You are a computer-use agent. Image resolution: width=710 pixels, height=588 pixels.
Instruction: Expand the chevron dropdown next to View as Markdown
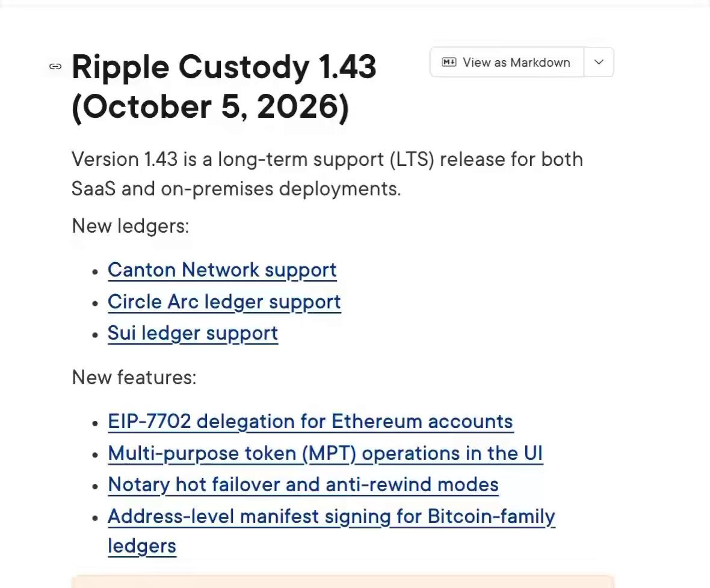(599, 62)
